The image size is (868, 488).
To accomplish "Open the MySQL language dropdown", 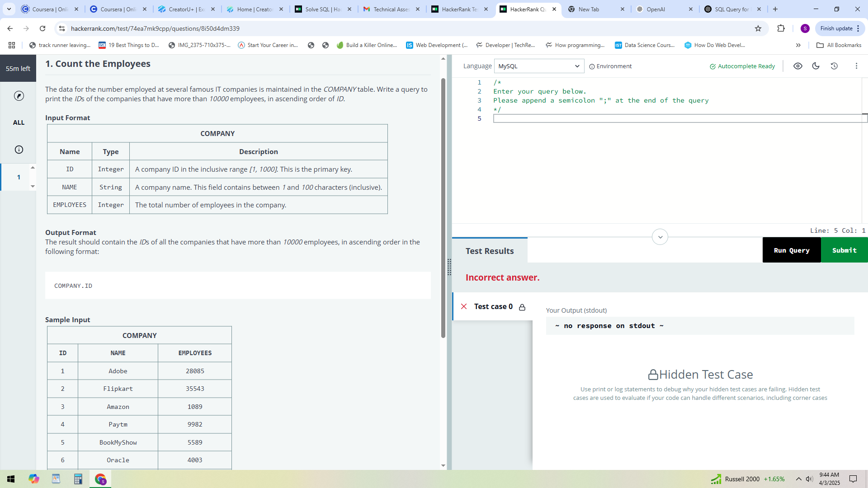I will [539, 66].
